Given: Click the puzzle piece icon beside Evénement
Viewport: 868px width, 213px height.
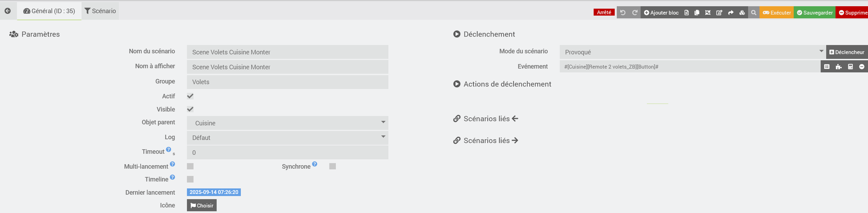Looking at the screenshot, I should [839, 66].
